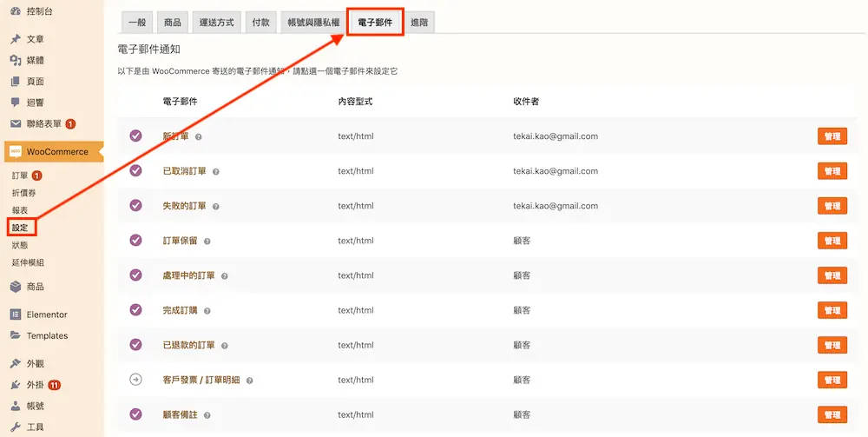Click help icon beside 已取消訂單

point(216,172)
